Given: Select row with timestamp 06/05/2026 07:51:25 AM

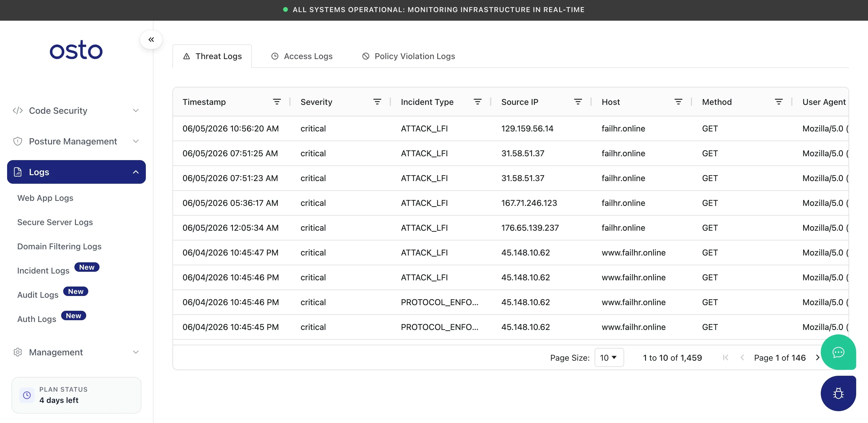Looking at the screenshot, I should 510,153.
